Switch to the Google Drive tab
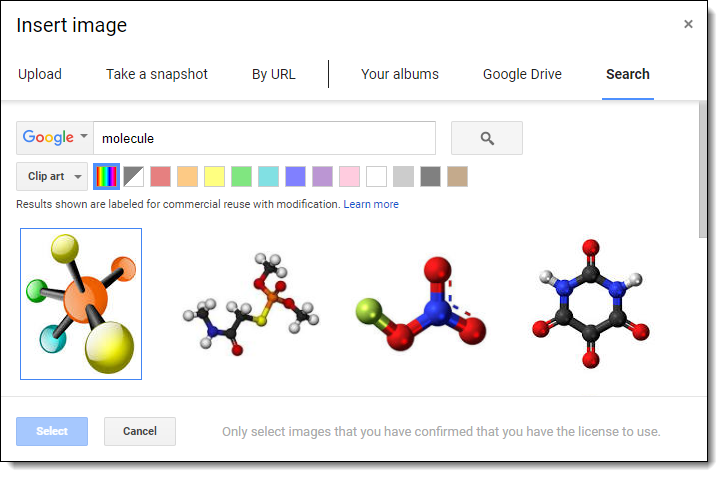The height and width of the screenshot is (477, 723). [522, 74]
